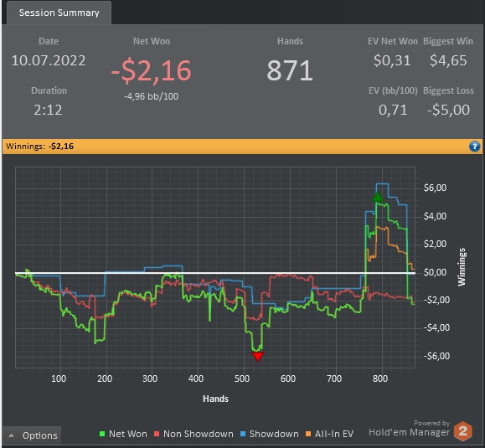This screenshot has height=448, width=485.
Task: Click the Biggest Loss header label
Action: click(x=448, y=90)
